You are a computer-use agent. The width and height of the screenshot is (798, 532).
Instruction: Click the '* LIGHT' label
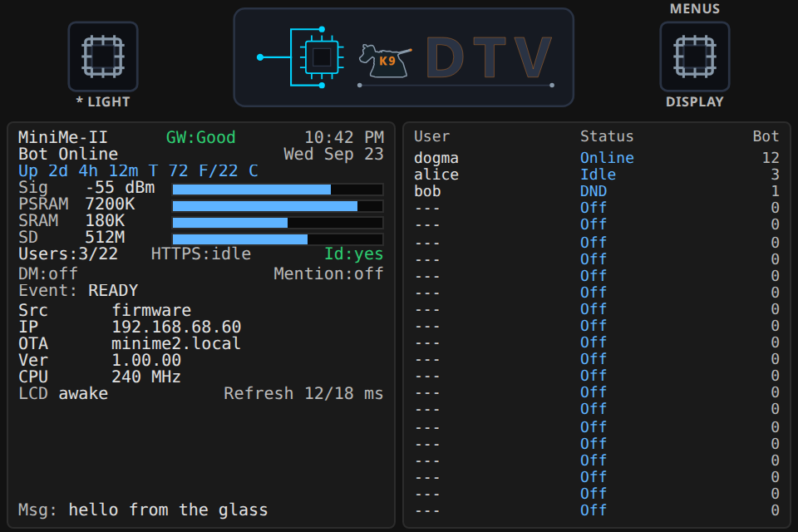[x=103, y=101]
